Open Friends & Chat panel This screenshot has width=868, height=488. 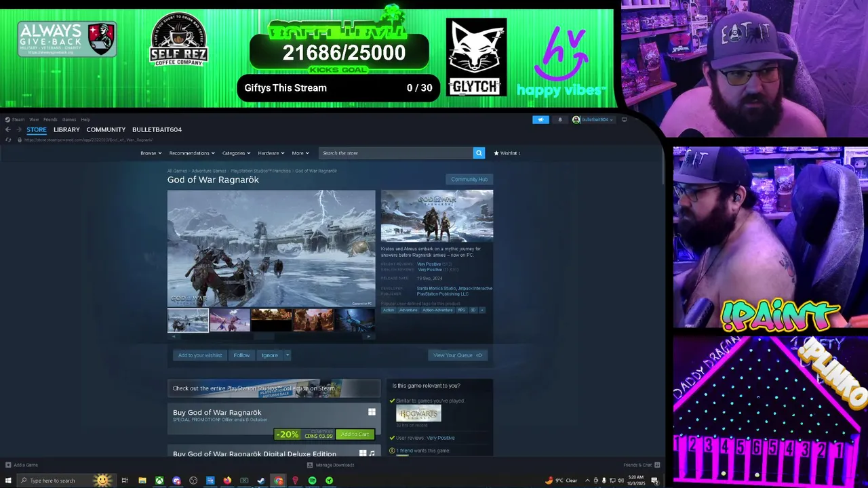tap(642, 465)
